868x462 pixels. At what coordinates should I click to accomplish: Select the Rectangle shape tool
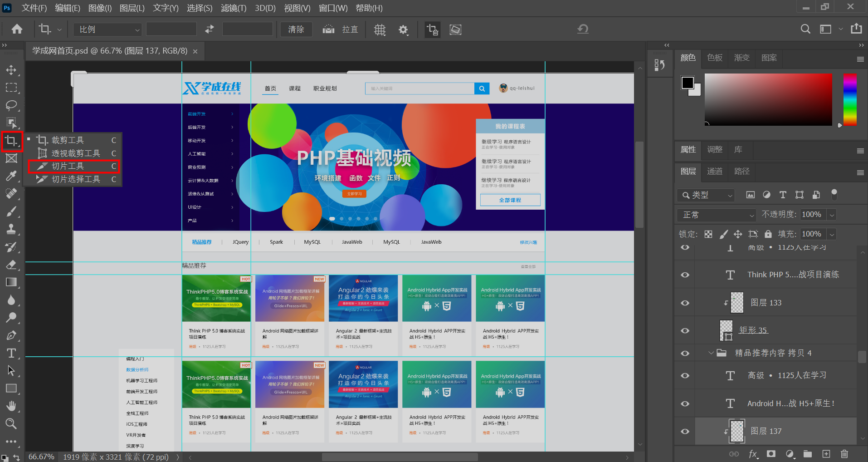point(11,388)
